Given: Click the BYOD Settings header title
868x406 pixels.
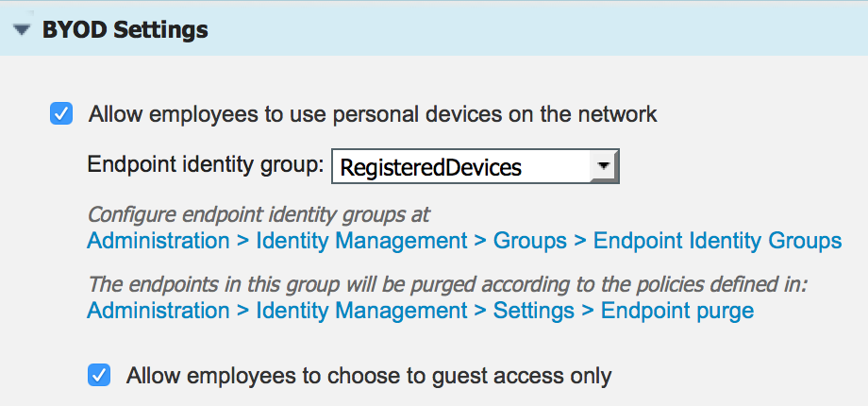Looking at the screenshot, I should [125, 30].
